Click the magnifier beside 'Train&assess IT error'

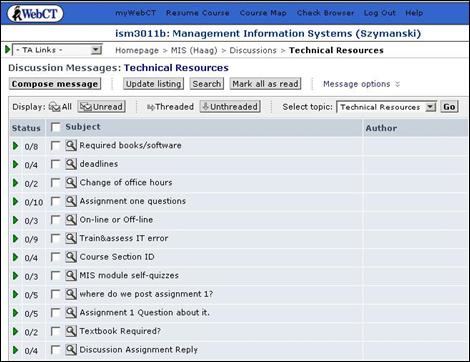(71, 238)
